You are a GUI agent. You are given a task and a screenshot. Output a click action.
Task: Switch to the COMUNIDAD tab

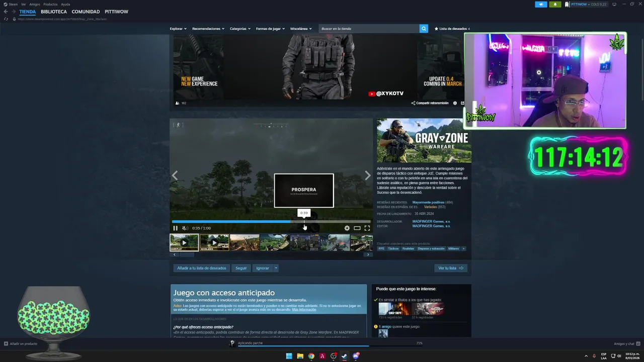pyautogui.click(x=86, y=12)
